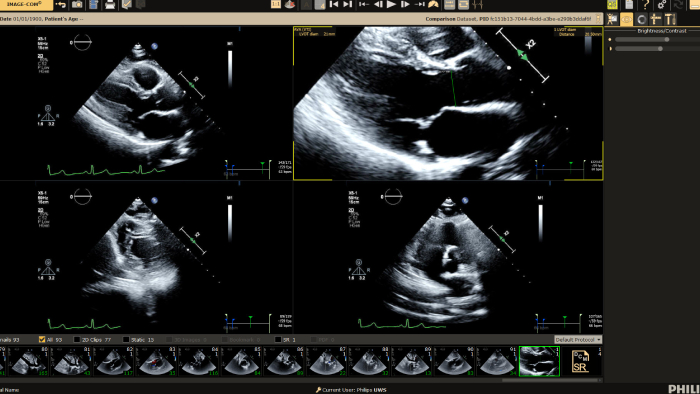Click the first layout bars icon
This screenshot has height=394, width=700.
(x=450, y=4)
